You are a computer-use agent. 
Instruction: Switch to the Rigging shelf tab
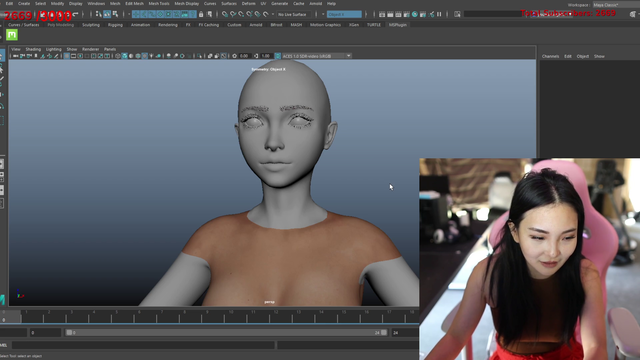click(115, 25)
